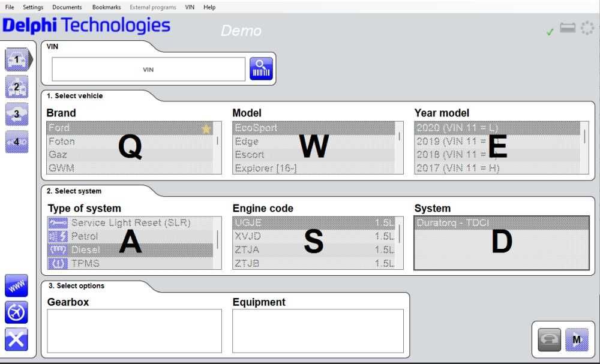Click the green checkmark status icon
600x364 pixels.
[x=550, y=32]
